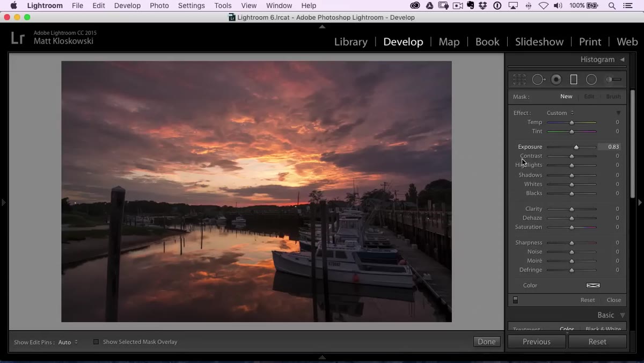Viewport: 644px width, 363px height.
Task: Switch to the Map module
Action: pyautogui.click(x=449, y=42)
